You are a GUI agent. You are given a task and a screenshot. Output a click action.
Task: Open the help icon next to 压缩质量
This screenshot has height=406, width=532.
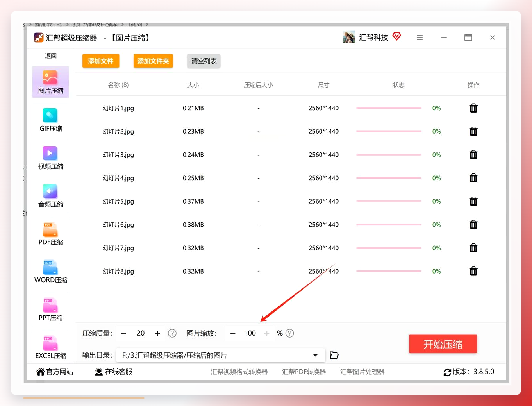click(172, 333)
